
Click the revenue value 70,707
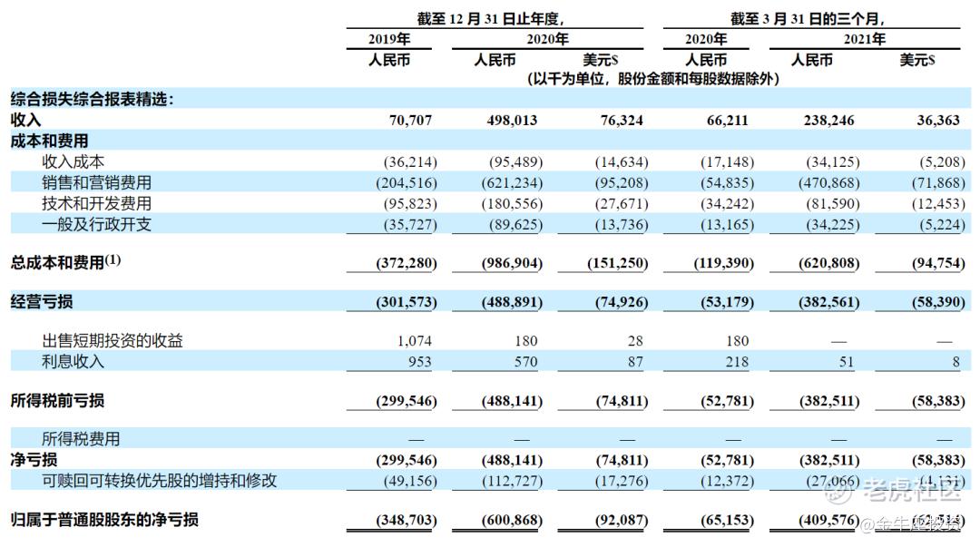(x=410, y=120)
